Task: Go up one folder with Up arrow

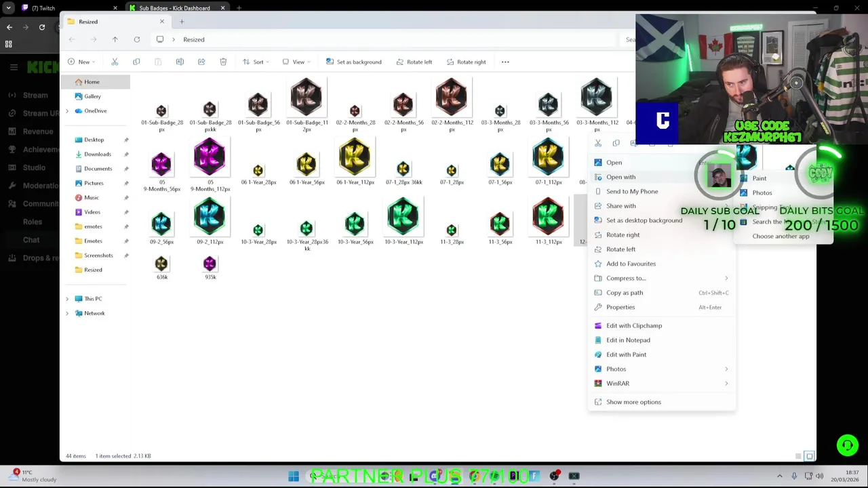Action: click(x=115, y=39)
